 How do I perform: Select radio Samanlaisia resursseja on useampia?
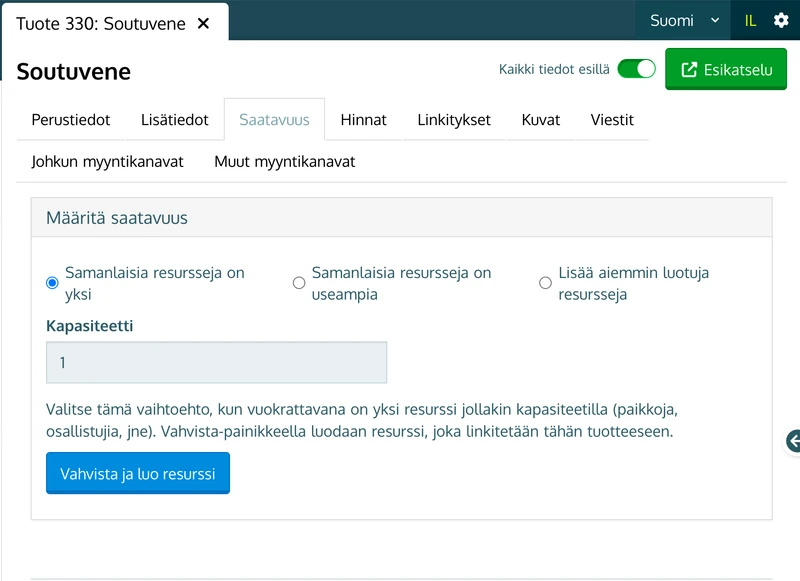pos(299,283)
